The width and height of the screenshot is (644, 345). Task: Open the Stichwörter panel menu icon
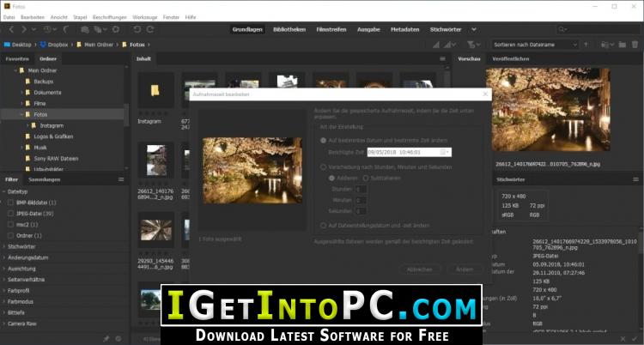point(635,179)
